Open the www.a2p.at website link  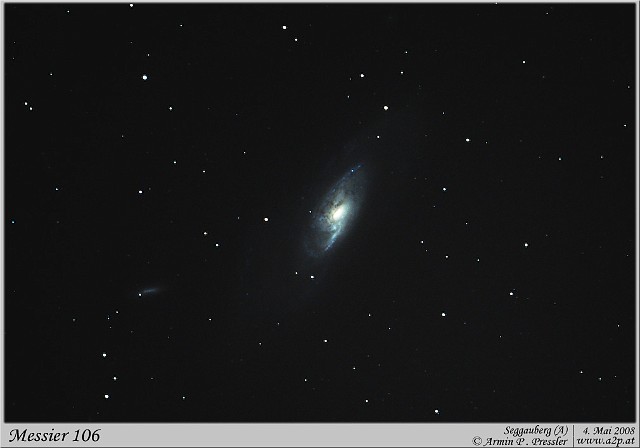[x=605, y=440]
